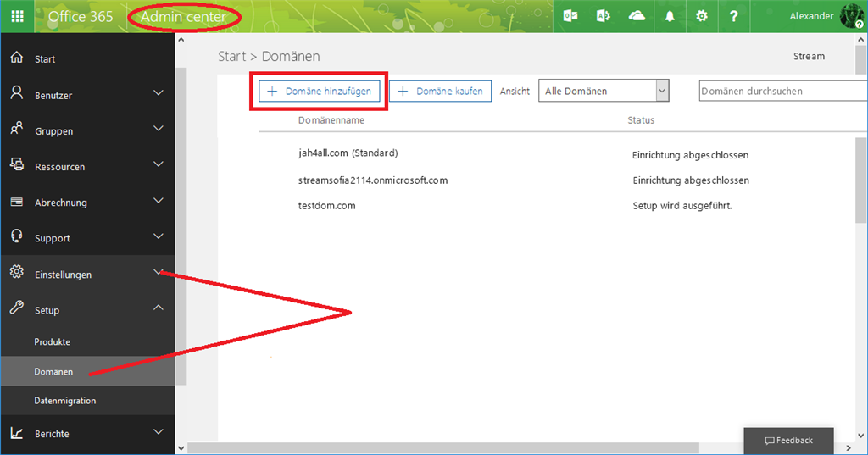Viewport: 868px width, 455px height.
Task: Collapse the Setup section chevron
Action: (159, 308)
